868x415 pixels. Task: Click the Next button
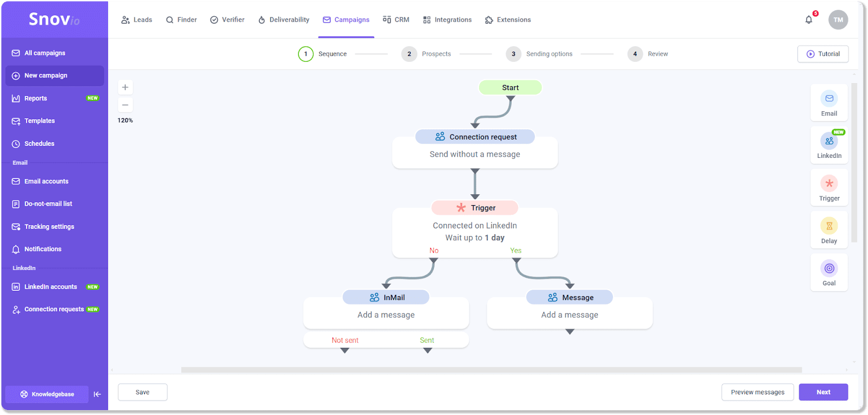tap(823, 392)
